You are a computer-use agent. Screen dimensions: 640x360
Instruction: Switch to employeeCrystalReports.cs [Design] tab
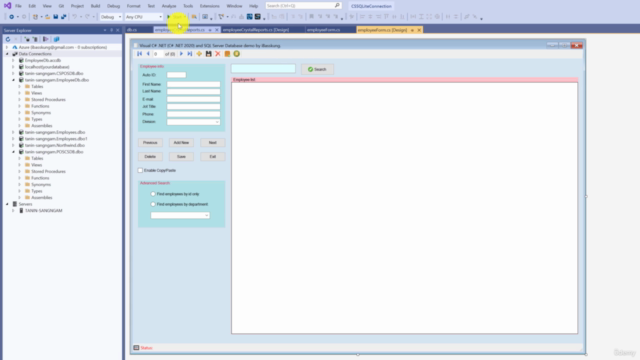point(256,30)
